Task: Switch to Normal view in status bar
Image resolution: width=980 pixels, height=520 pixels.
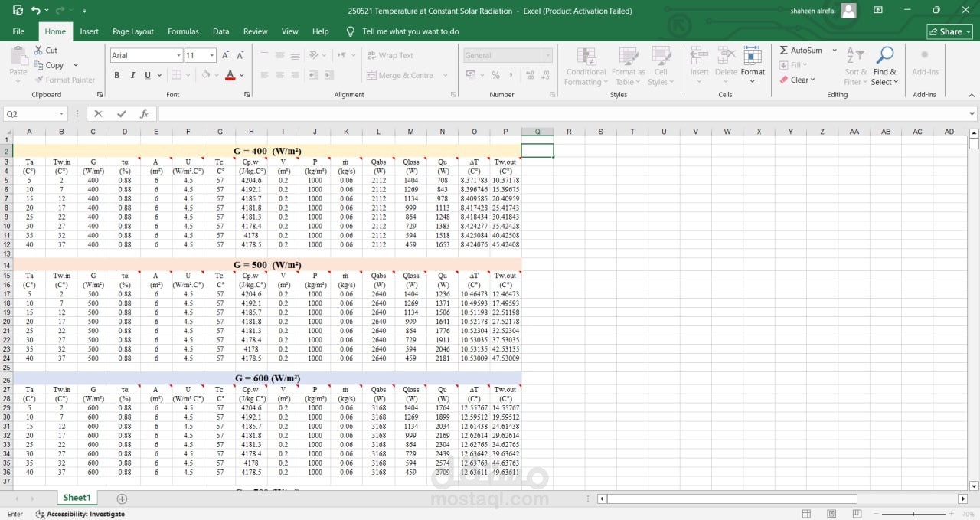Action: 806,514
